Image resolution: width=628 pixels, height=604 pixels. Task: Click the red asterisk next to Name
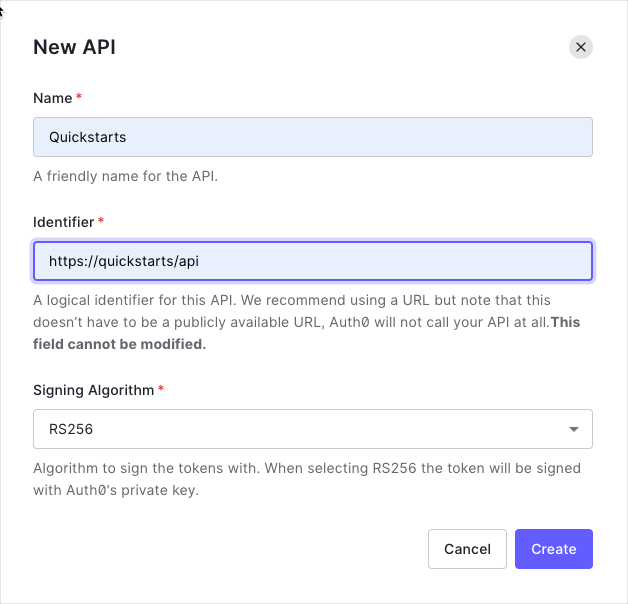coord(79,98)
